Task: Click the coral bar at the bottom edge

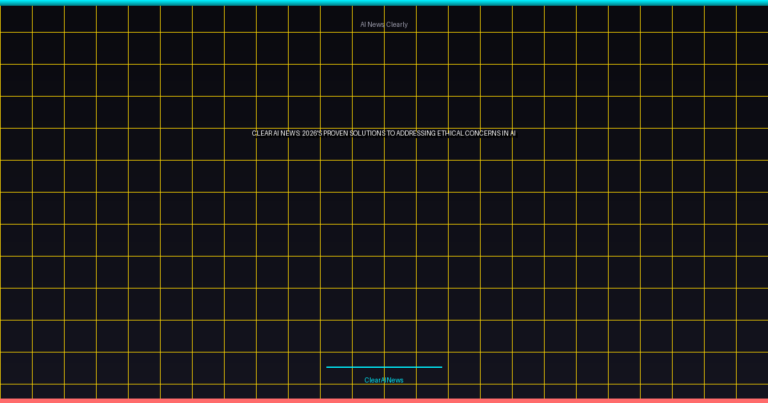Action: tap(384, 400)
